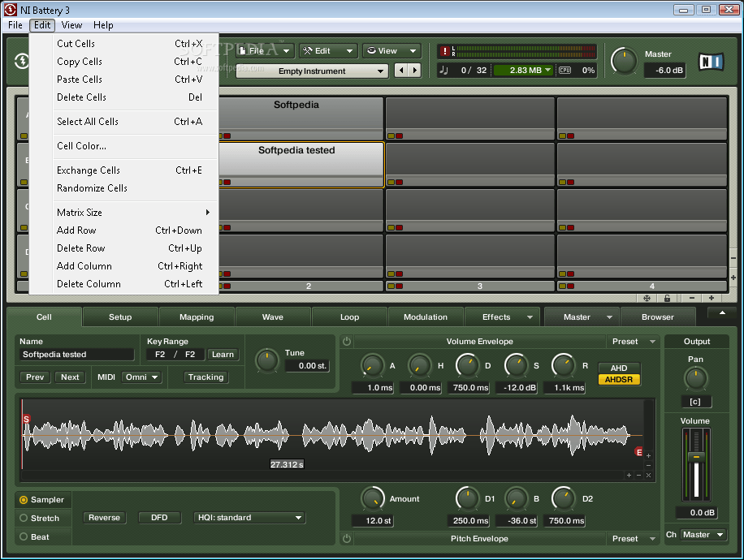
Task: Click the waveform zoom reset X icon
Action: coord(649,475)
